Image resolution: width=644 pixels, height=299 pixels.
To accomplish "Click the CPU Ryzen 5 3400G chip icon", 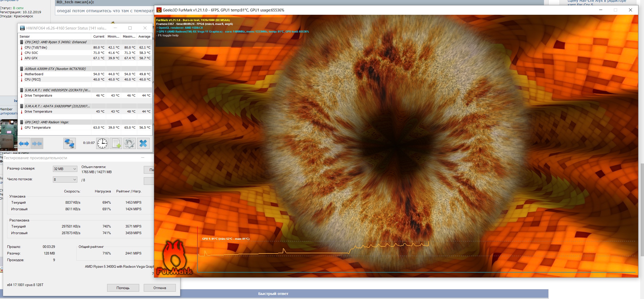I will tap(22, 42).
